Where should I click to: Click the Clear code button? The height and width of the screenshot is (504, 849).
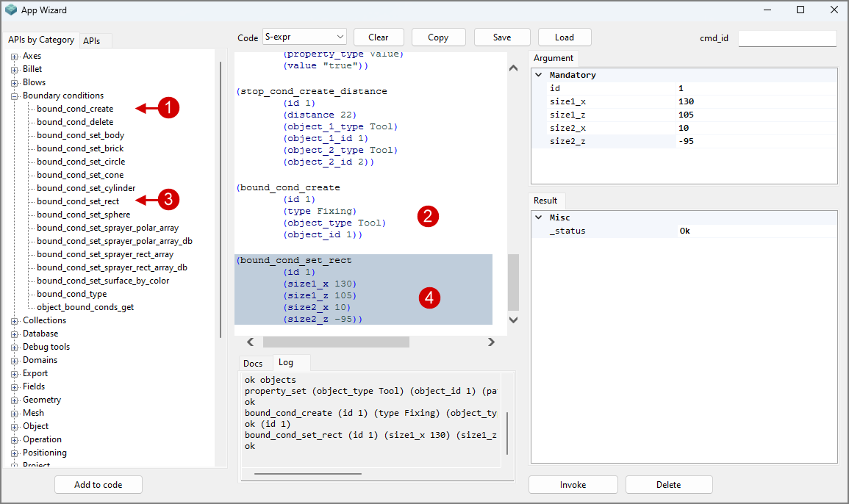point(379,37)
